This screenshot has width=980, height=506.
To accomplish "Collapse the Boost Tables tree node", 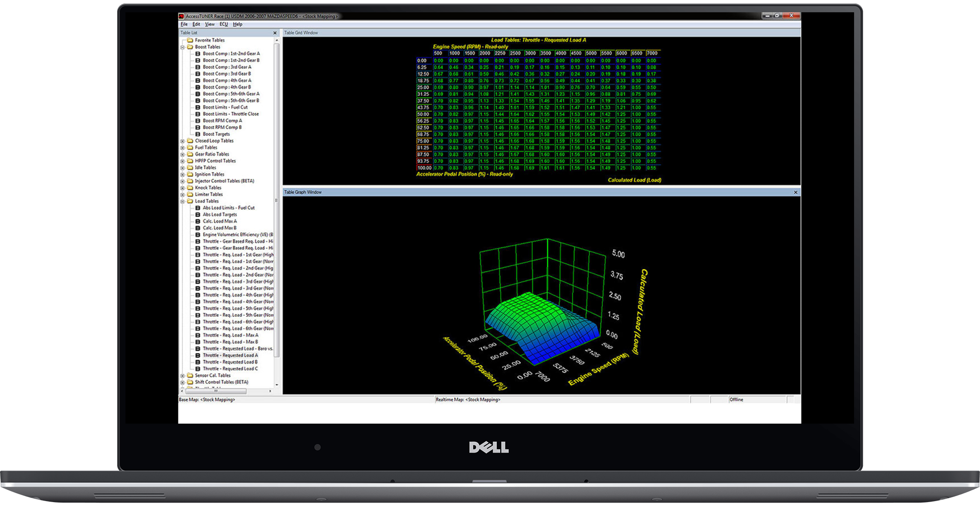I will pos(182,48).
